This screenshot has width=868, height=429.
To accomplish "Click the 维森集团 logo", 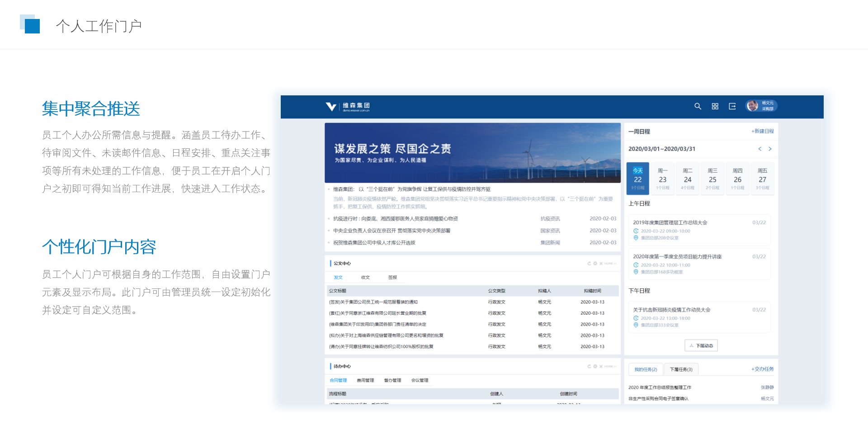I will coord(347,107).
